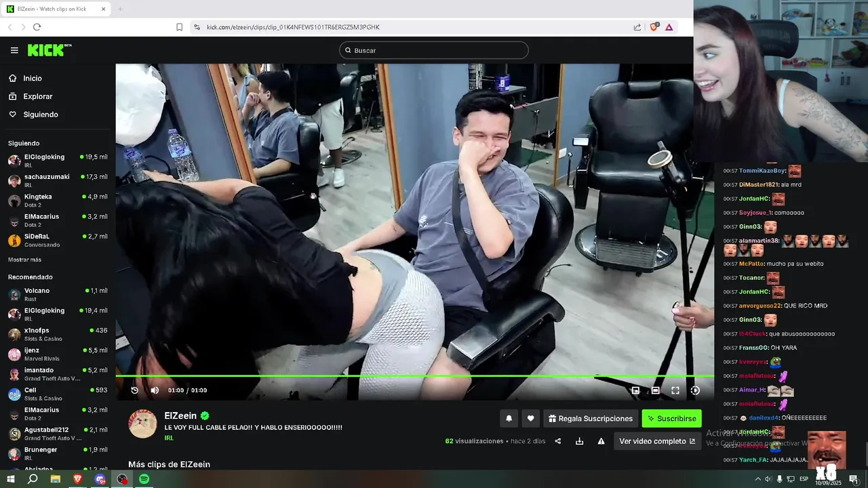This screenshot has height=488, width=868.
Task: Click Regala Suscripciones button
Action: [x=591, y=419]
